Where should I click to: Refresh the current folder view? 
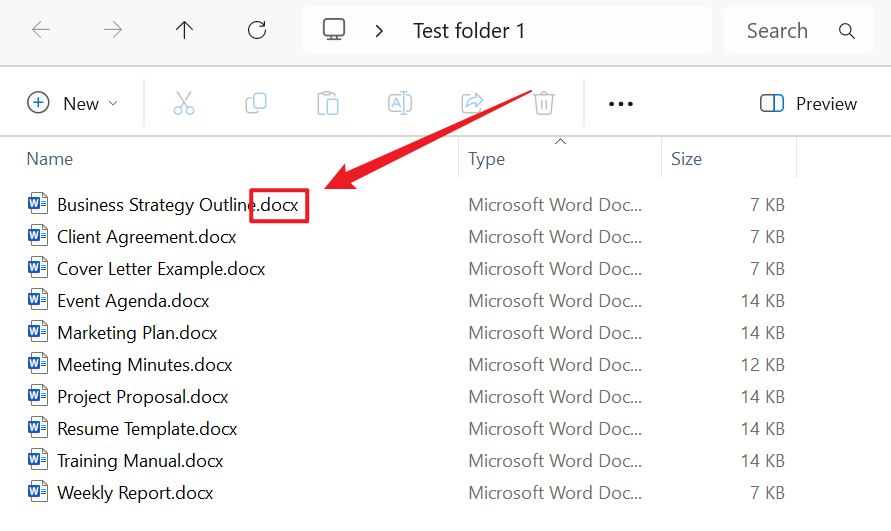click(257, 30)
